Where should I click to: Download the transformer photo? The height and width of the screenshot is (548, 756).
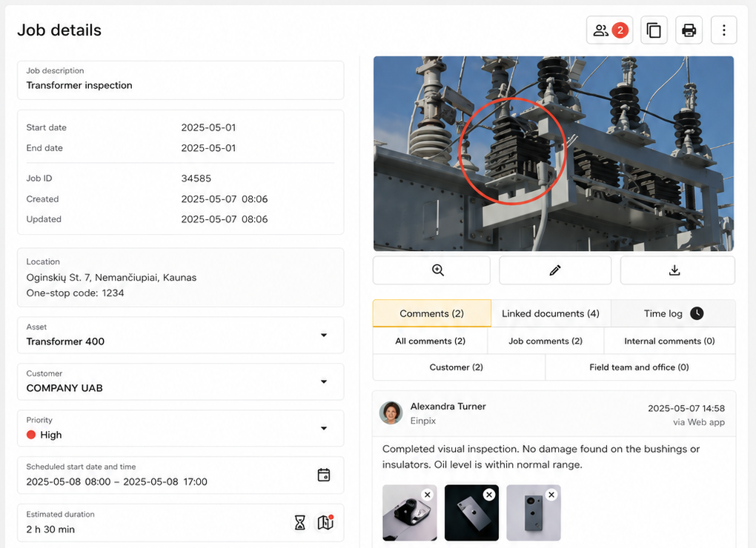[677, 270]
